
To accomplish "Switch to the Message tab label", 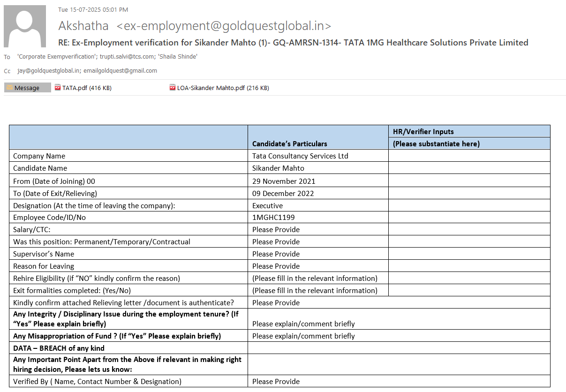I will coord(27,88).
